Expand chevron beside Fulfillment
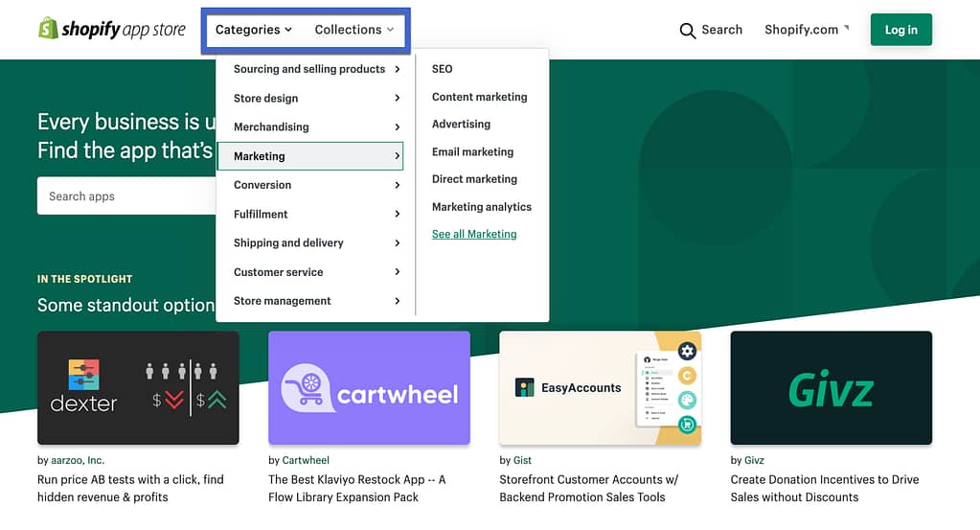This screenshot has height=530, width=980. click(x=397, y=214)
